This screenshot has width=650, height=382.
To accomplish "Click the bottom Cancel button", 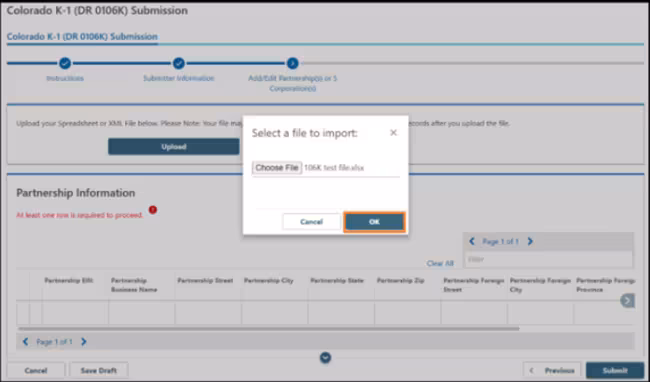I will pyautogui.click(x=36, y=370).
